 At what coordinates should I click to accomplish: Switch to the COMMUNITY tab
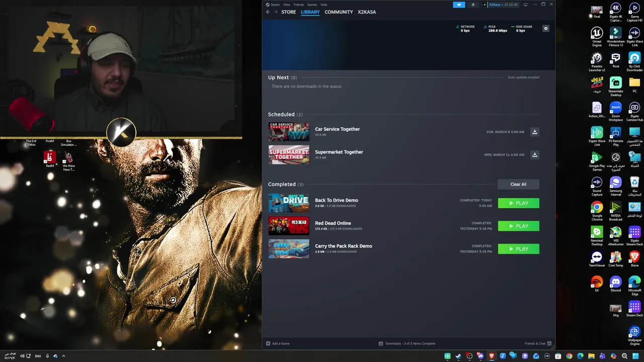pos(339,12)
